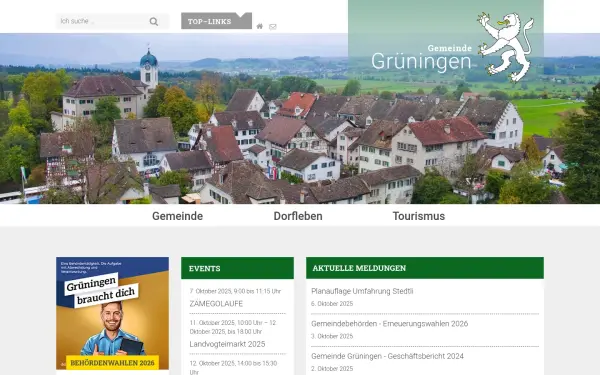The width and height of the screenshot is (600, 375).
Task: Open the Landvogteimarkt 2025 event
Action: coord(227,344)
